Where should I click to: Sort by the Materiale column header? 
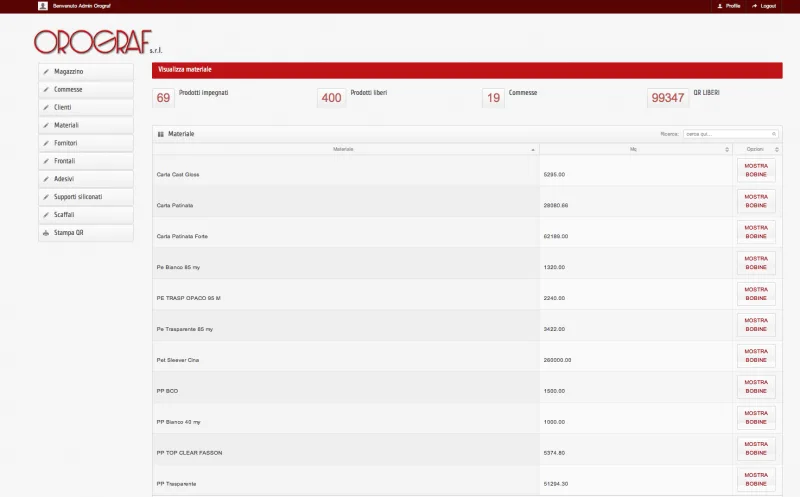345,150
